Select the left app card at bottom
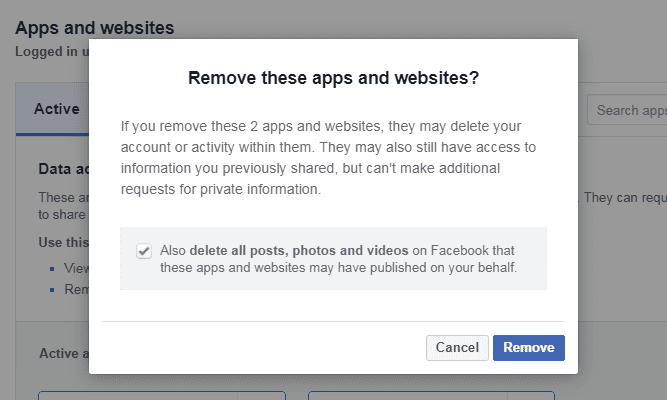The width and height of the screenshot is (667, 400). 162,395
